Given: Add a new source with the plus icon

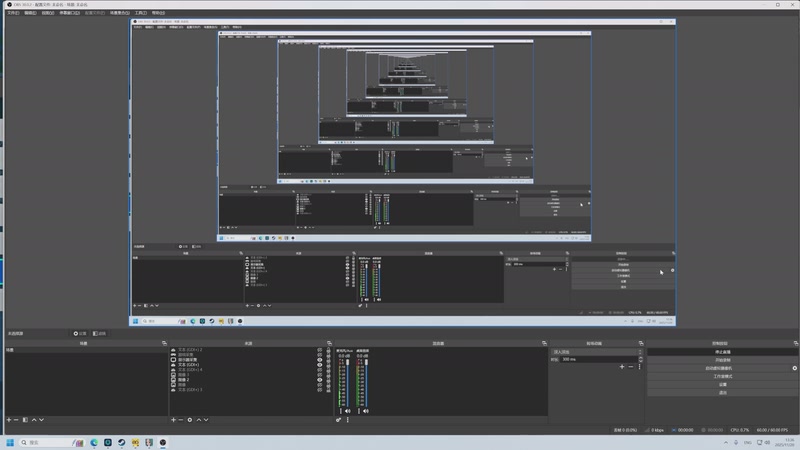Looking at the screenshot, I should pyautogui.click(x=173, y=420).
